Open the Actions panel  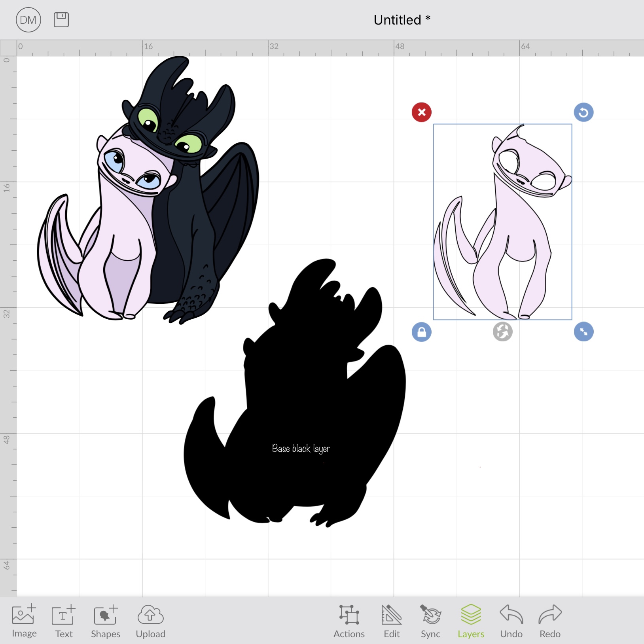[349, 621]
